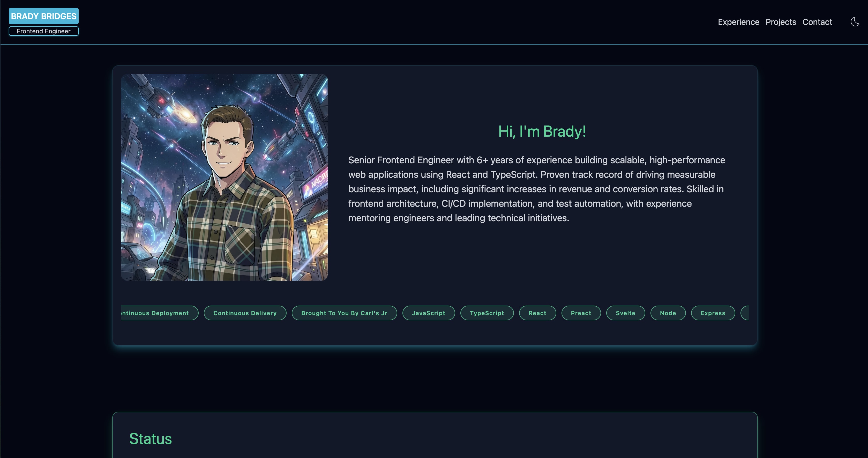Select the TypeScript skill tag
The width and height of the screenshot is (868, 458).
[487, 313]
